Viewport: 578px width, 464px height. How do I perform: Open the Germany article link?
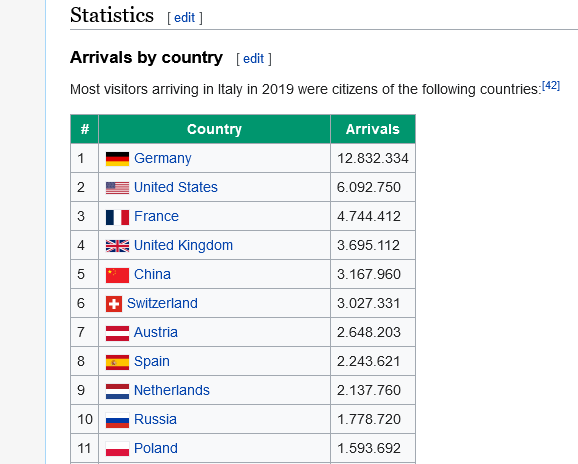pyautogui.click(x=163, y=158)
